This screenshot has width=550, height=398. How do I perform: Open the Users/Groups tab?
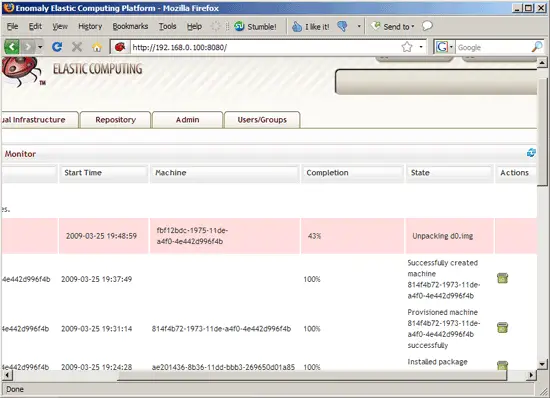tap(262, 120)
